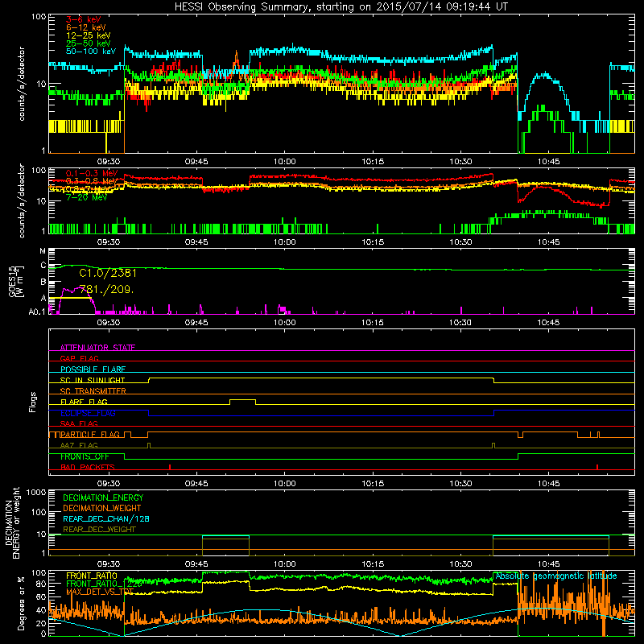Click the FRONT_RATIO legend entry

click(92, 576)
